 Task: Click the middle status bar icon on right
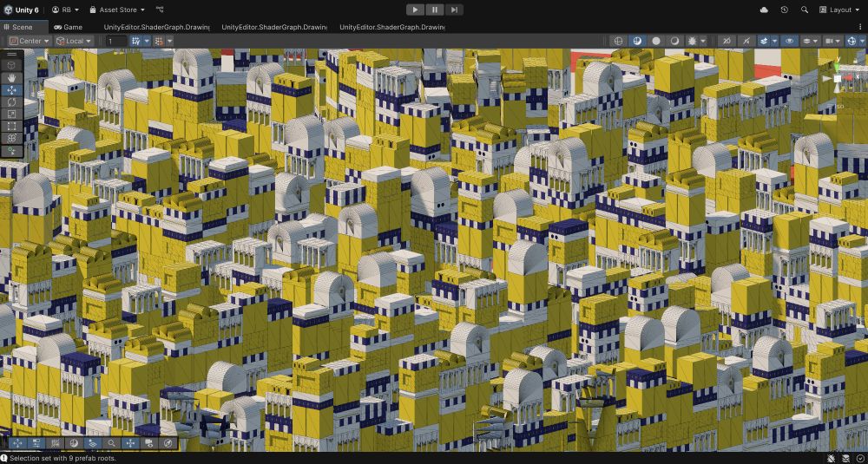tap(845, 459)
